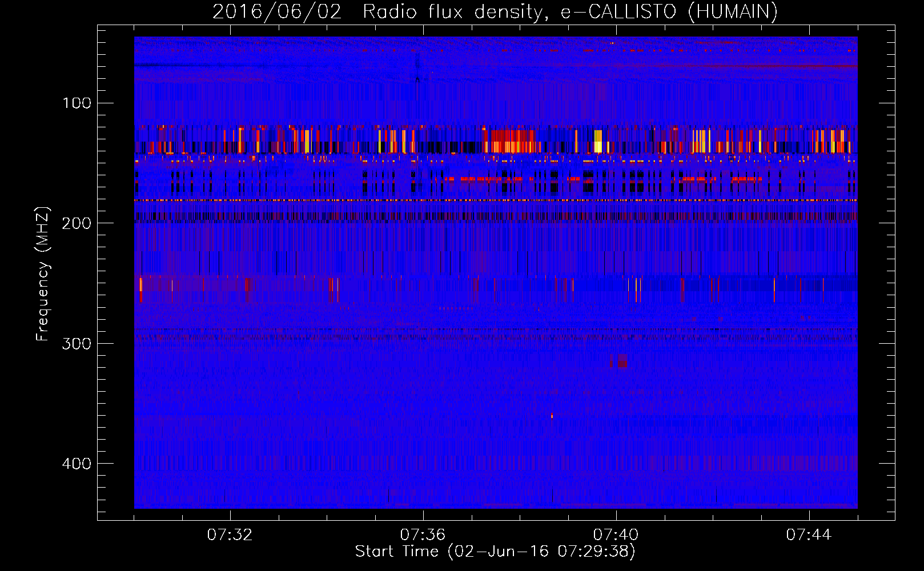Click the 07:44 time axis label
This screenshot has width=924, height=571.
[x=809, y=535]
